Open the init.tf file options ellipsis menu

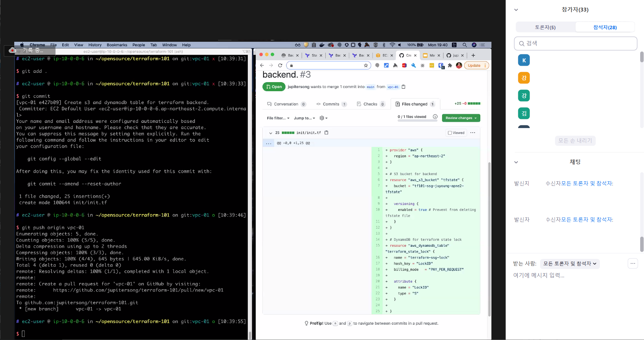[x=473, y=133]
